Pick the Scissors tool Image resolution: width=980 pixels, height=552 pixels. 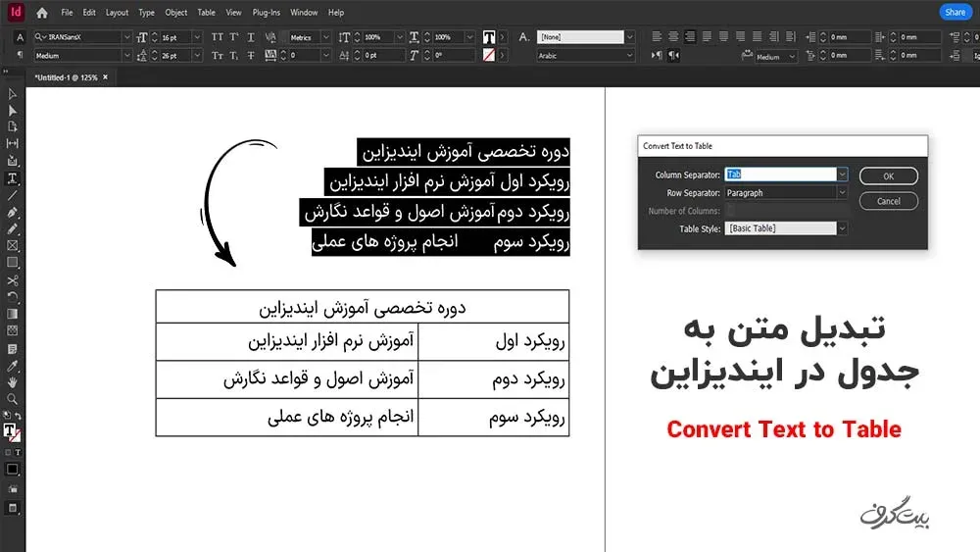12,280
